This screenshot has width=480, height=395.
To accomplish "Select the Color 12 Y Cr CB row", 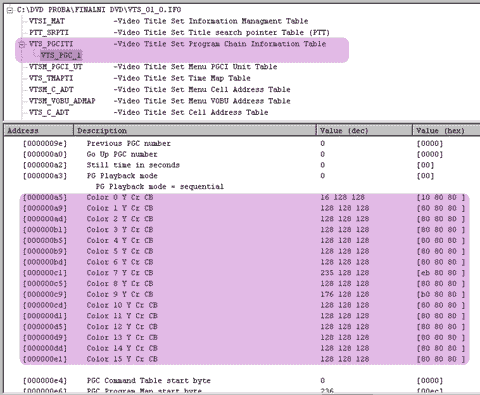I will (244, 327).
